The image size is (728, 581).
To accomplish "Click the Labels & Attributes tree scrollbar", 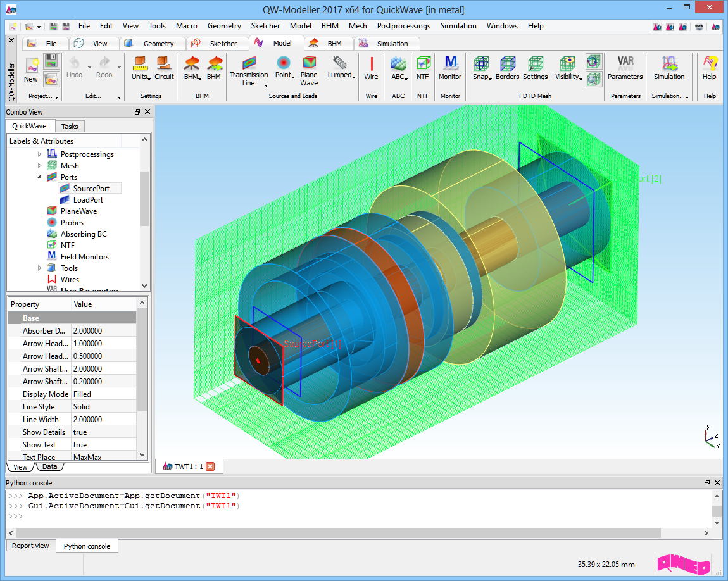I will pyautogui.click(x=145, y=199).
